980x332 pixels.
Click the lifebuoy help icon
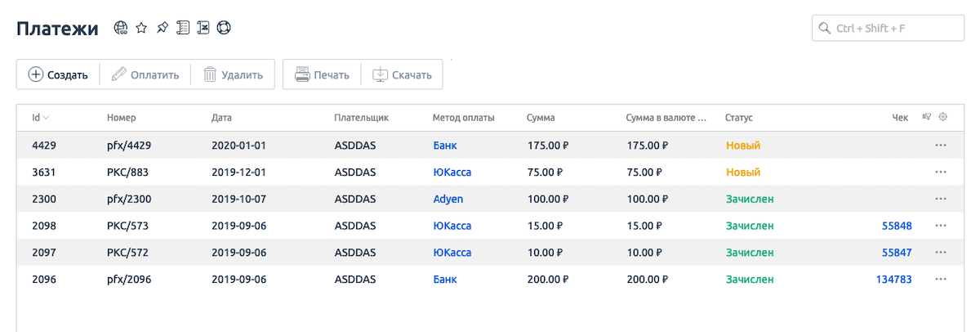[x=224, y=29]
